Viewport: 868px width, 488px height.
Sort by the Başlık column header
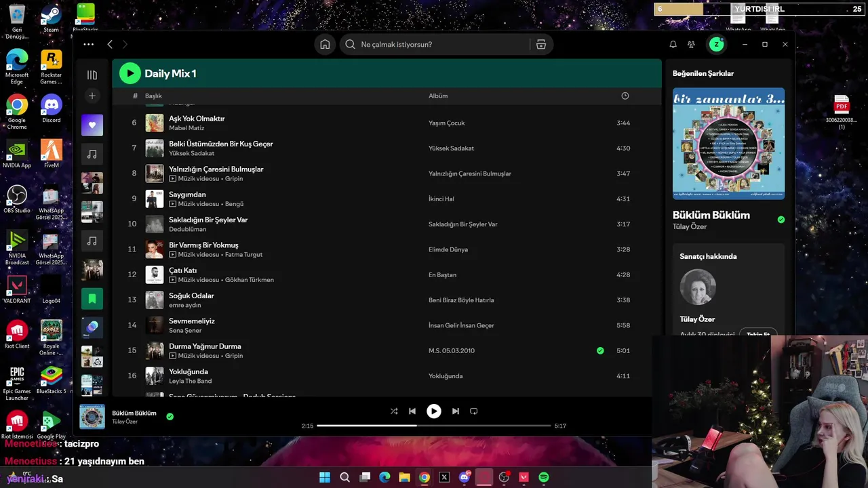pos(153,96)
